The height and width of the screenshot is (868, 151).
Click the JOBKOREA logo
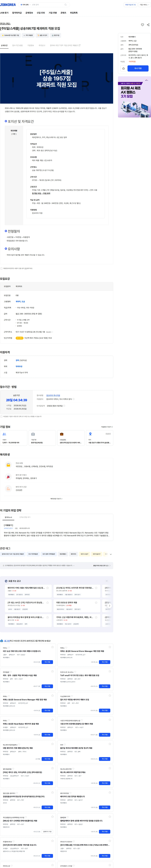click(8, 5)
